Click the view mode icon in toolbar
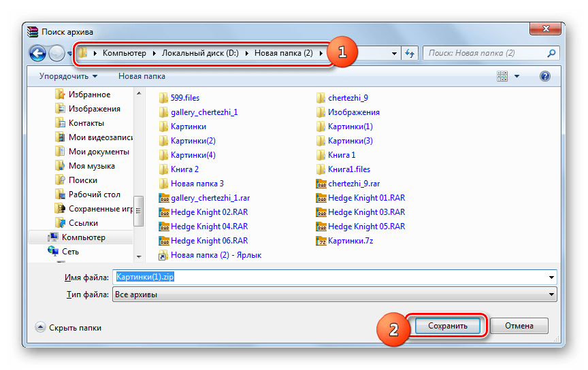The width and height of the screenshot is (588, 370). click(x=502, y=76)
